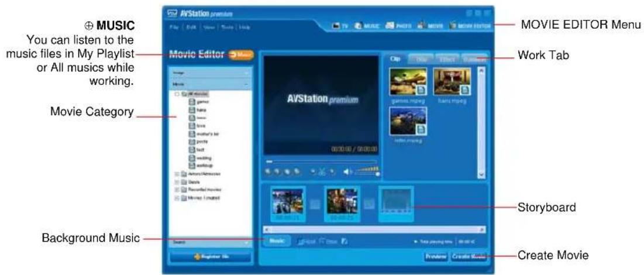The image size is (644, 275).
Task: Click the Register file button
Action: coord(211,257)
